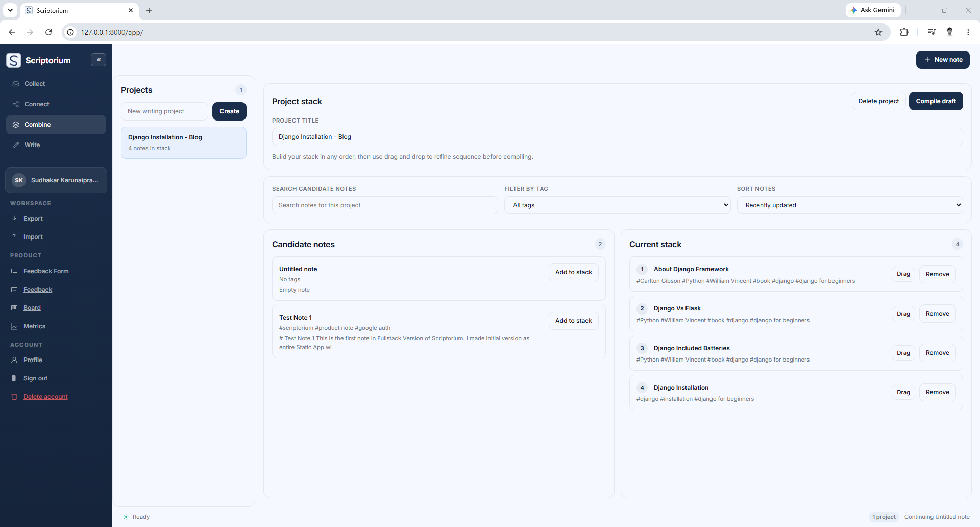The height and width of the screenshot is (527, 980).
Task: Open the Metrics link
Action: click(34, 326)
